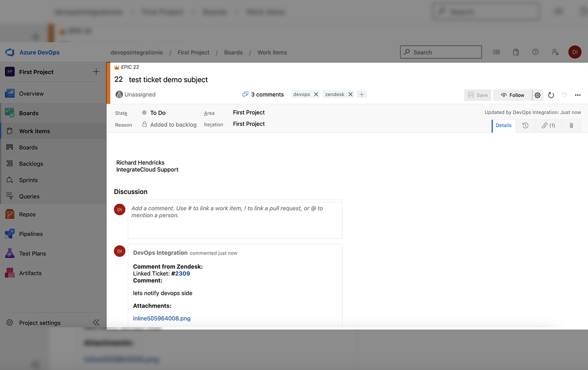
Task: Click the Unassigned assignee field
Action: click(x=136, y=94)
